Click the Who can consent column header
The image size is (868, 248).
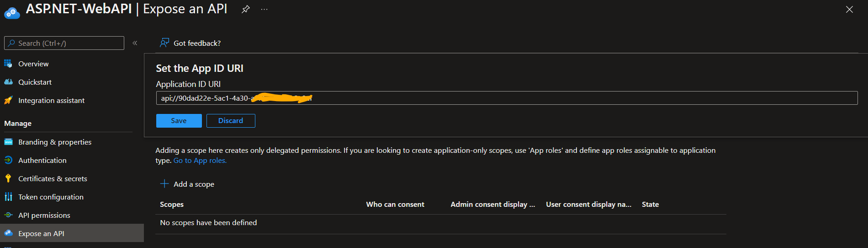(x=395, y=205)
